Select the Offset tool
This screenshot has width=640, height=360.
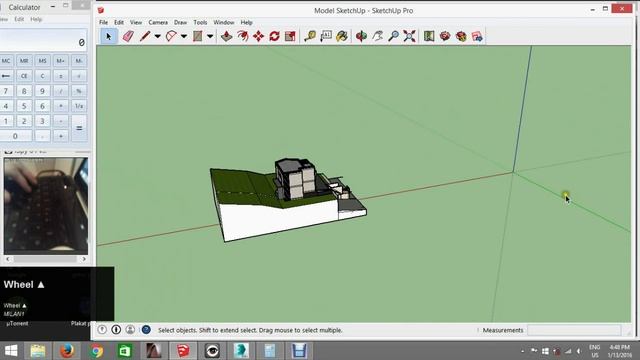[243, 36]
